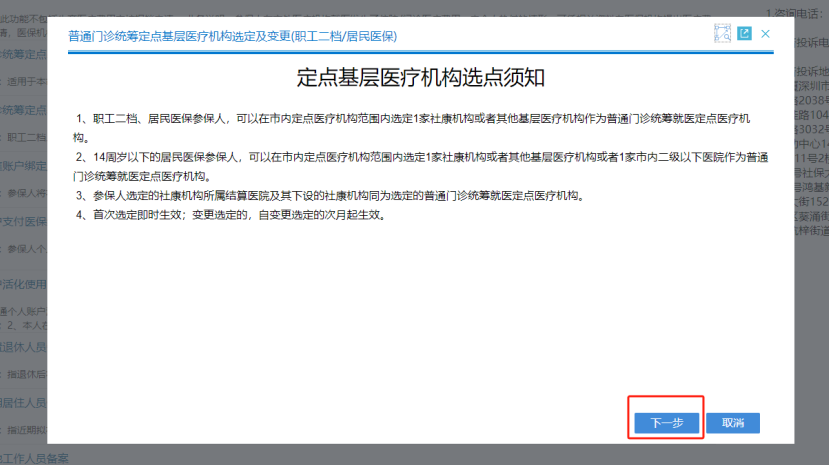Click the region capture icon in dialog header
This screenshot has height=465, width=829.
pyautogui.click(x=722, y=34)
